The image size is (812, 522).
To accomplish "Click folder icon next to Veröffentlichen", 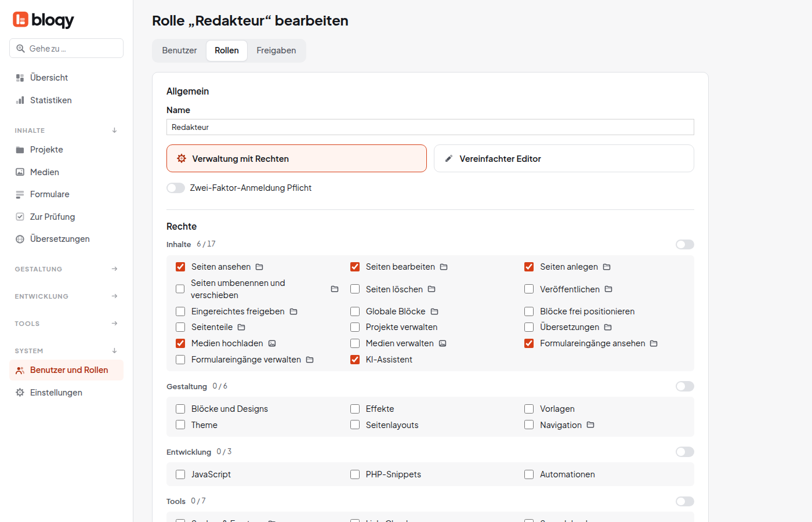I will point(608,289).
